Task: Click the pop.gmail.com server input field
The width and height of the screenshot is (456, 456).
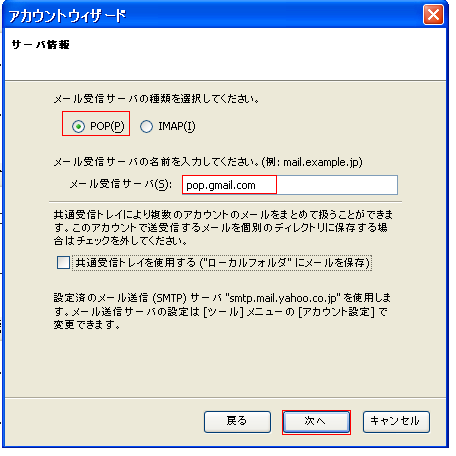Action: click(290, 185)
